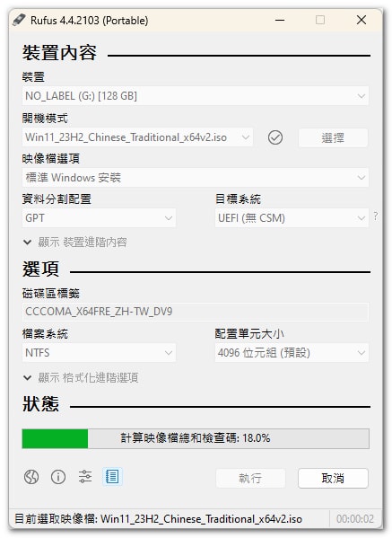The image size is (392, 538).
Task: Open the UEFI target system dropdown
Action: (292, 218)
